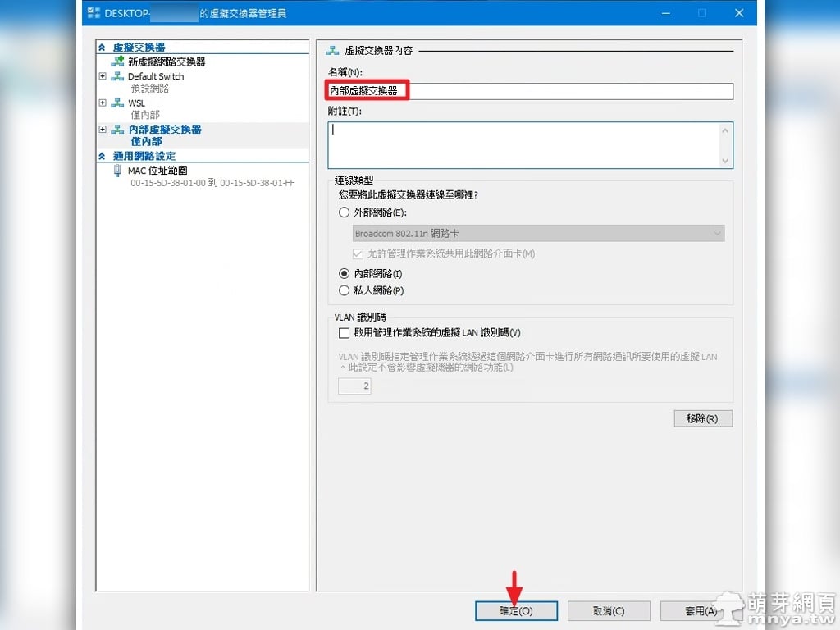Click the 確定 button
This screenshot has width=840, height=630.
point(516,611)
